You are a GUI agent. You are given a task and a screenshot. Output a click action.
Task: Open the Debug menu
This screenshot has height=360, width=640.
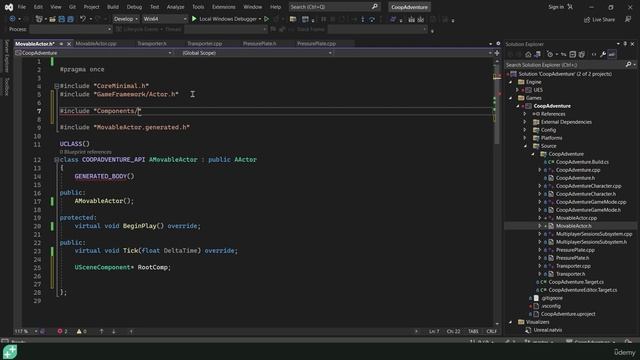click(x=134, y=7)
